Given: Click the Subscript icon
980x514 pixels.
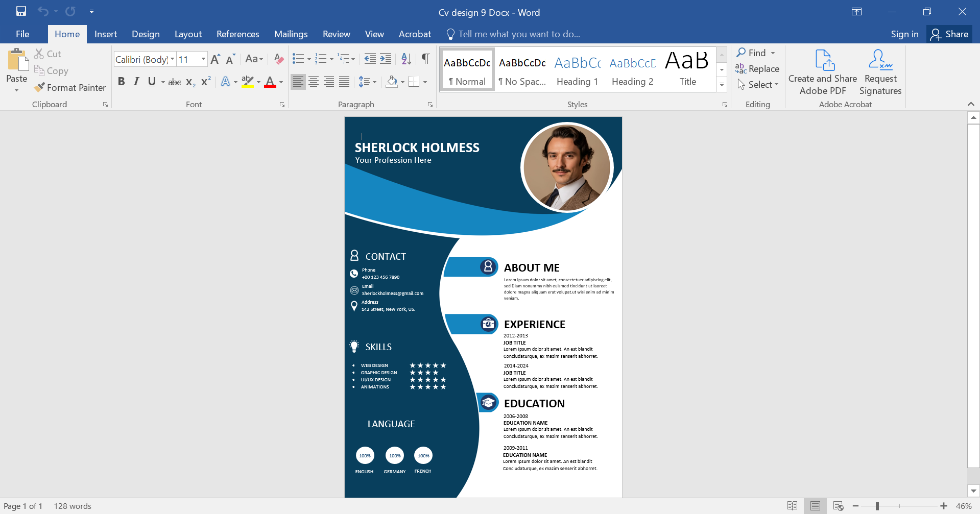Looking at the screenshot, I should tap(189, 82).
